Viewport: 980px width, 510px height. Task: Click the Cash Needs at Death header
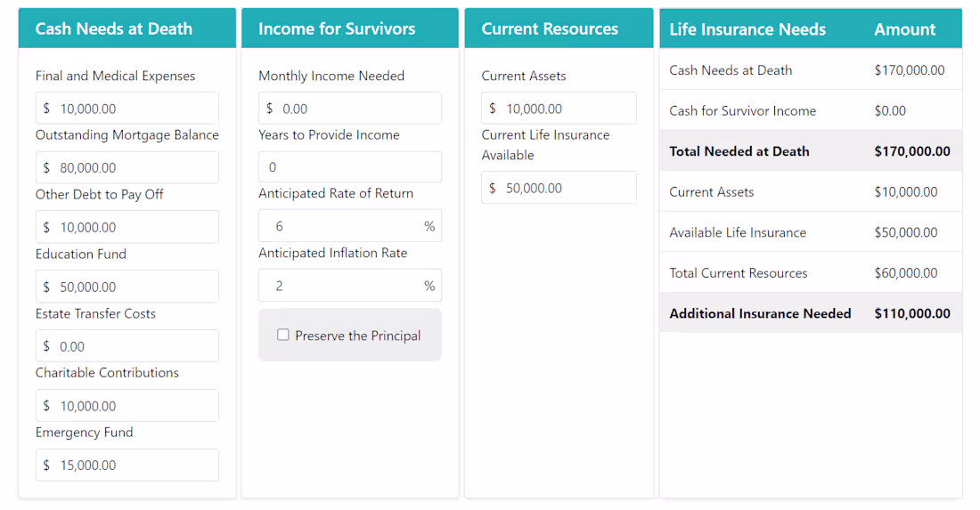point(127,28)
